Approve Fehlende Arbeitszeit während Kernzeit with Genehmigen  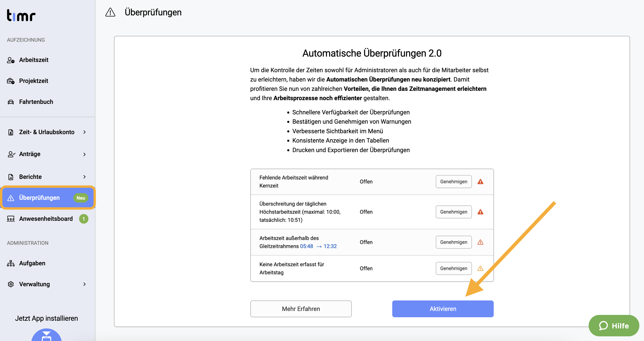[x=453, y=181]
